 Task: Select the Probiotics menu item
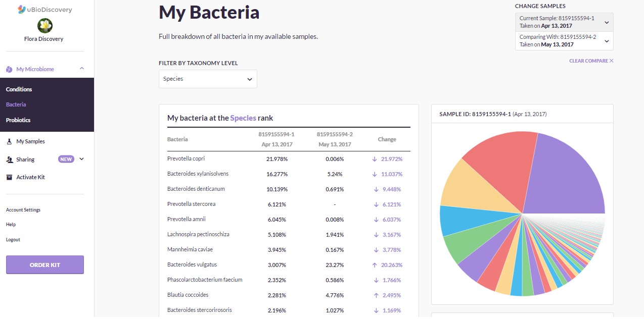tap(18, 120)
